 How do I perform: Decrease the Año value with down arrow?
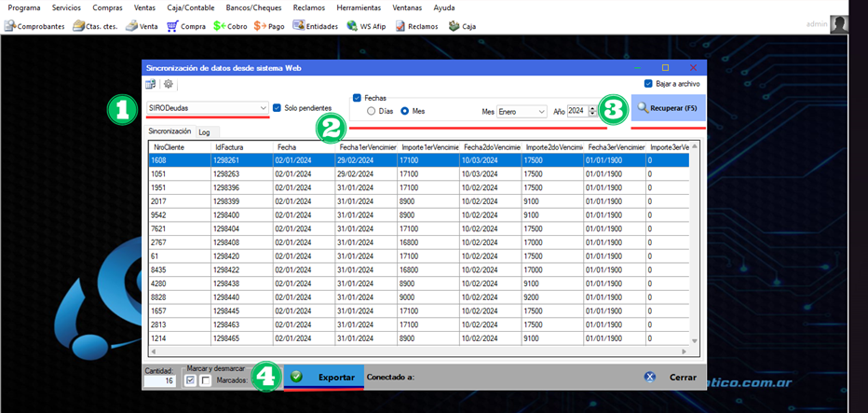pyautogui.click(x=593, y=114)
